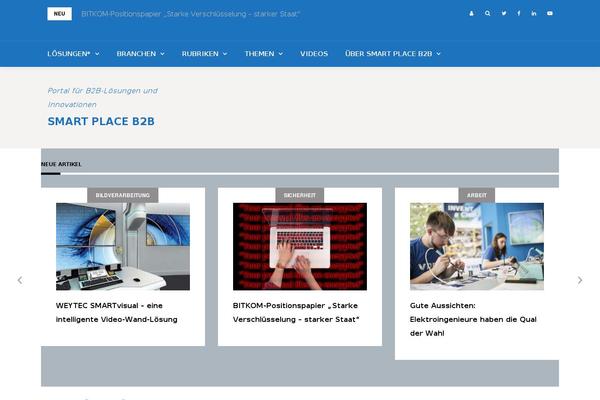Open the ARBEIT category tag
This screenshot has width=600, height=400.
coord(477,195)
